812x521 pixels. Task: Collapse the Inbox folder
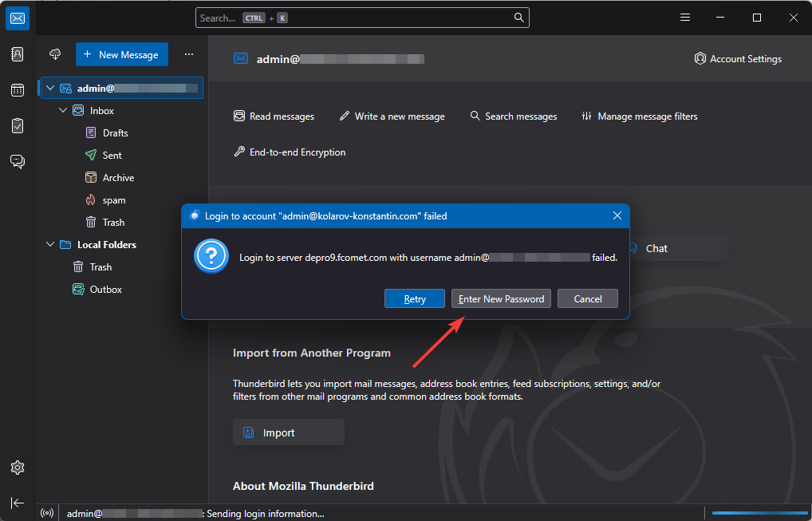(63, 110)
